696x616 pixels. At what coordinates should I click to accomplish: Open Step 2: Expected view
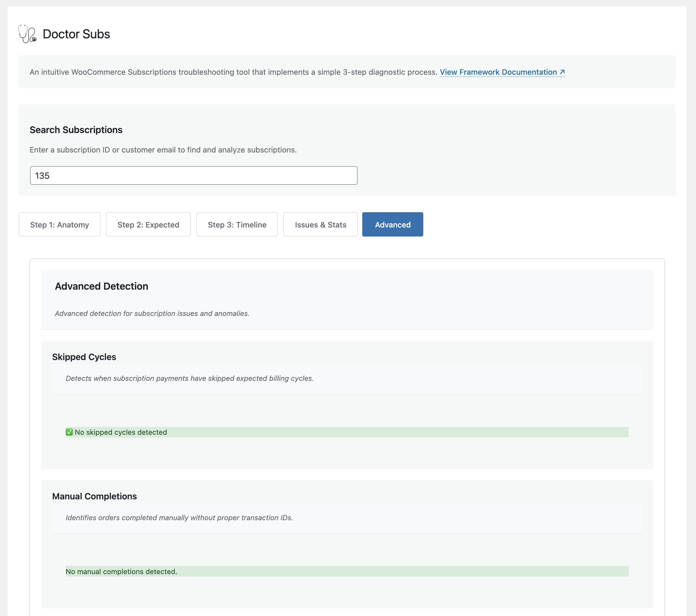pos(148,224)
